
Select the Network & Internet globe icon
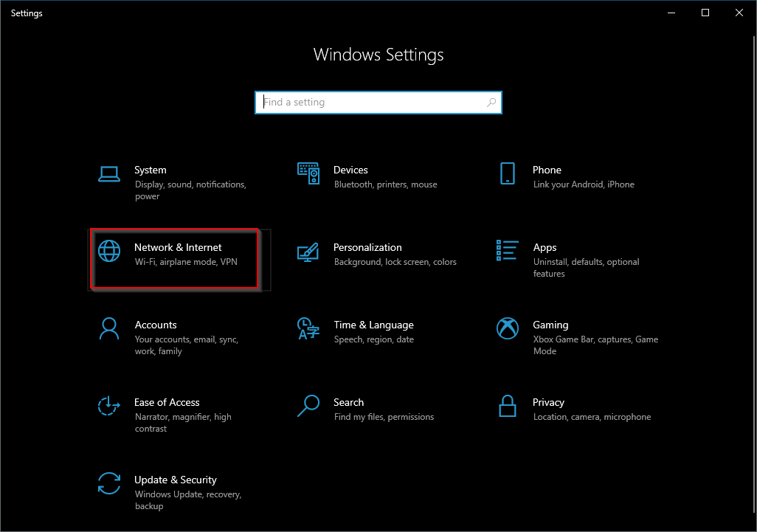click(x=109, y=251)
